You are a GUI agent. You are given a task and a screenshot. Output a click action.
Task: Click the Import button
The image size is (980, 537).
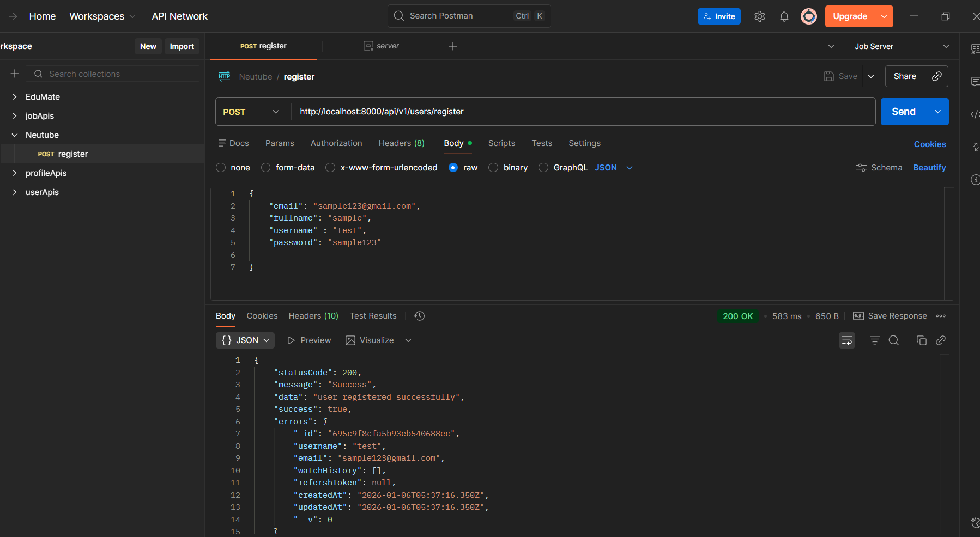pos(182,46)
